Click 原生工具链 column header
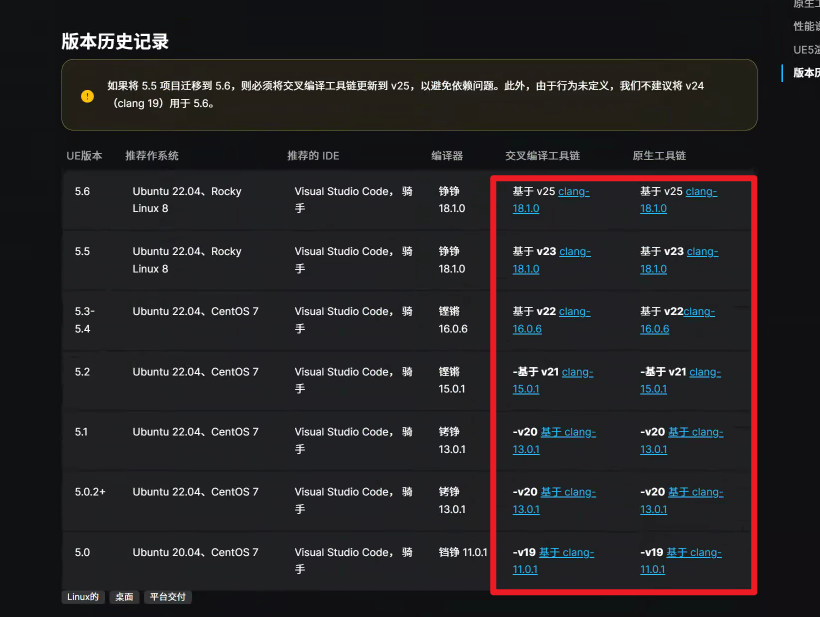This screenshot has height=617, width=820. click(x=659, y=155)
